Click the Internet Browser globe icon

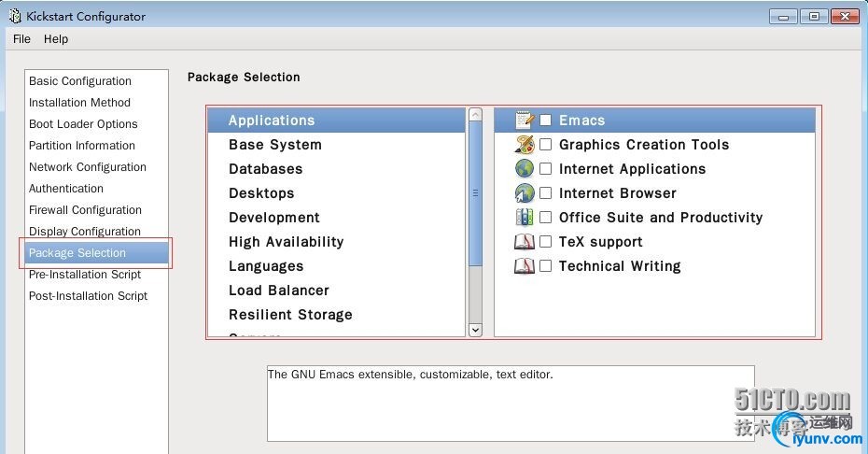(525, 193)
